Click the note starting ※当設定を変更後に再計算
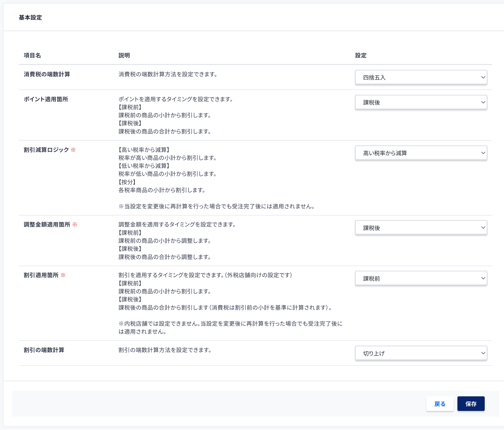504x430 pixels. (x=217, y=207)
